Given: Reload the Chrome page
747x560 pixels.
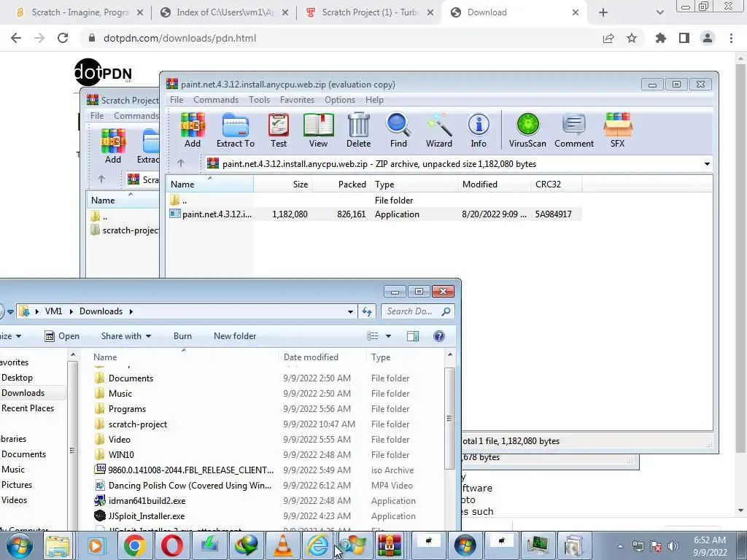Looking at the screenshot, I should [x=63, y=38].
